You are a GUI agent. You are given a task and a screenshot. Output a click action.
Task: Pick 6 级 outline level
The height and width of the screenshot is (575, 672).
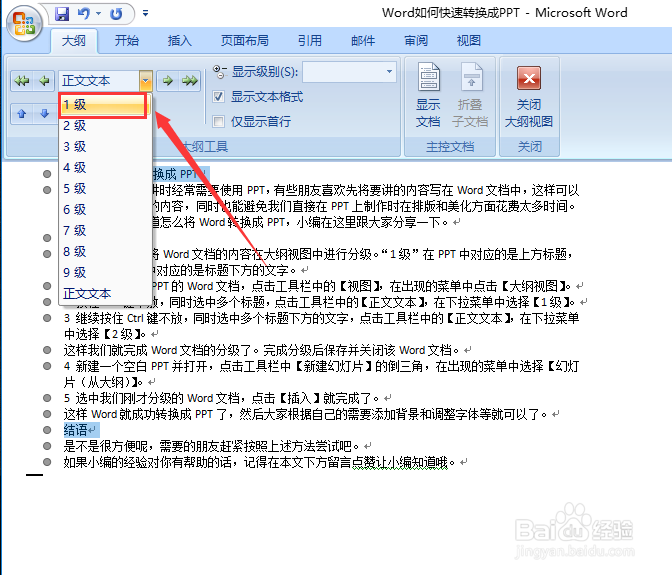coord(105,210)
